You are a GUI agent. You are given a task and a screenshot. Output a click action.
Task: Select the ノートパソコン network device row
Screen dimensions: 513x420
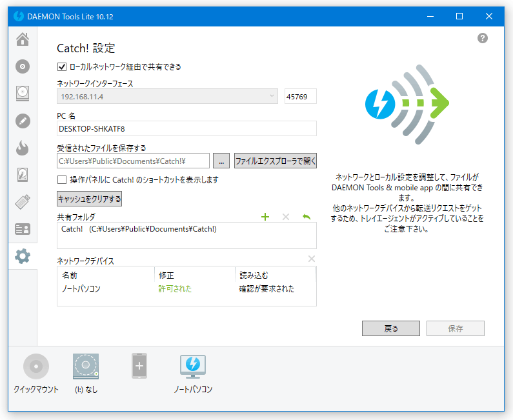pos(186,289)
